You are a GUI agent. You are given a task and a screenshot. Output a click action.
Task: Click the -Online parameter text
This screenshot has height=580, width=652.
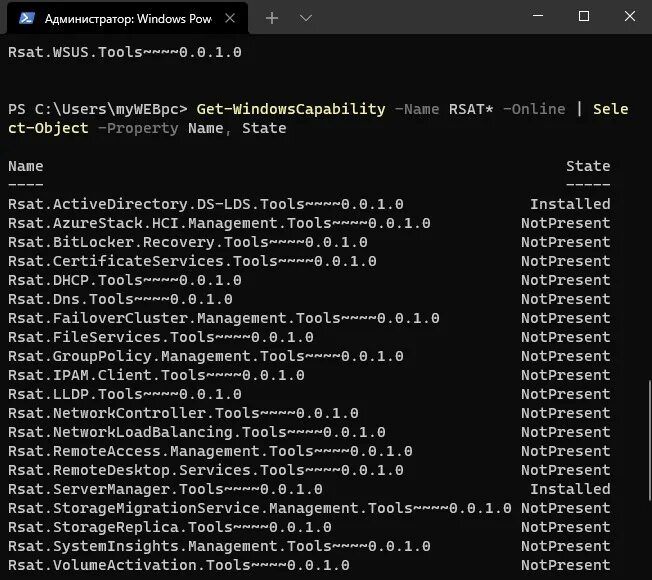point(534,109)
